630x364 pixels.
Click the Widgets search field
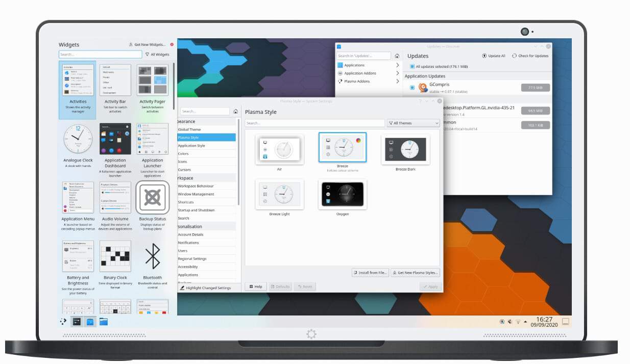(x=100, y=54)
